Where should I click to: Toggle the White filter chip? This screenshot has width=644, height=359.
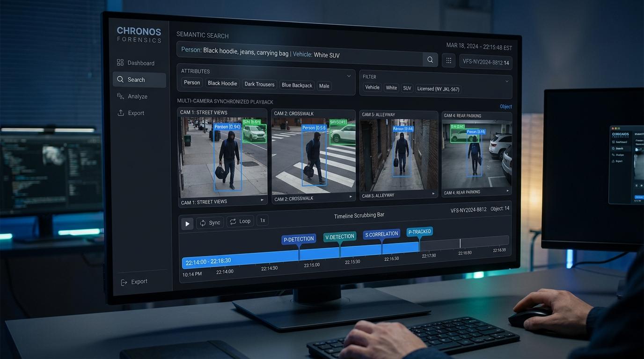[x=391, y=88]
